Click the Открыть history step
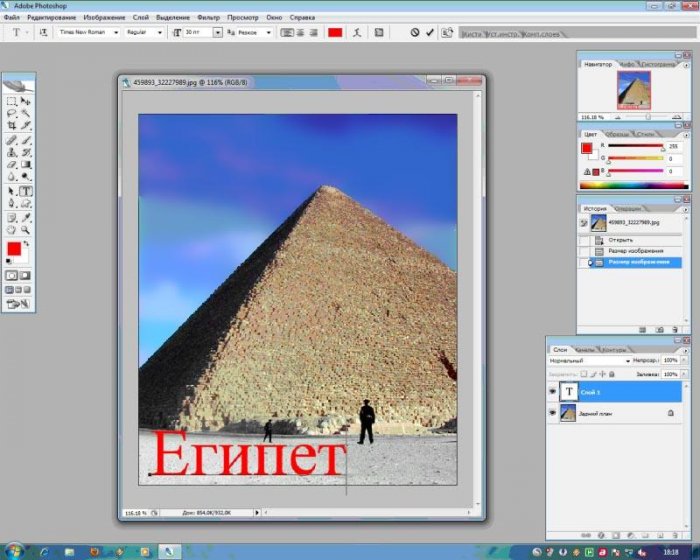 click(614, 240)
